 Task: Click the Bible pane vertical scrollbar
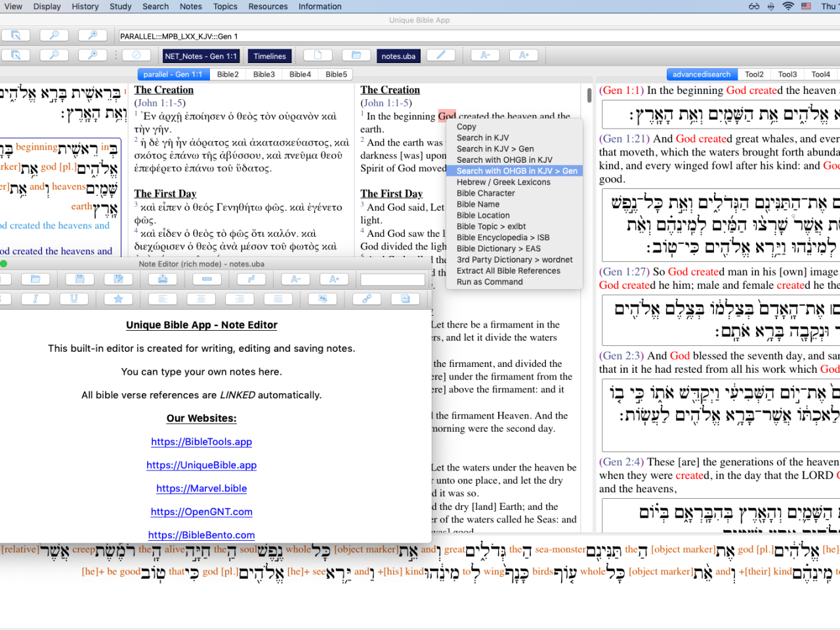pos(589,94)
